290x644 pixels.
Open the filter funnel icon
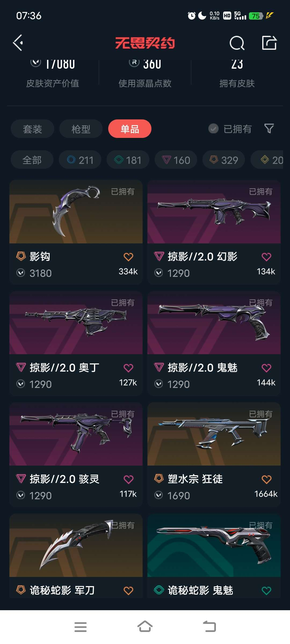pyautogui.click(x=269, y=129)
